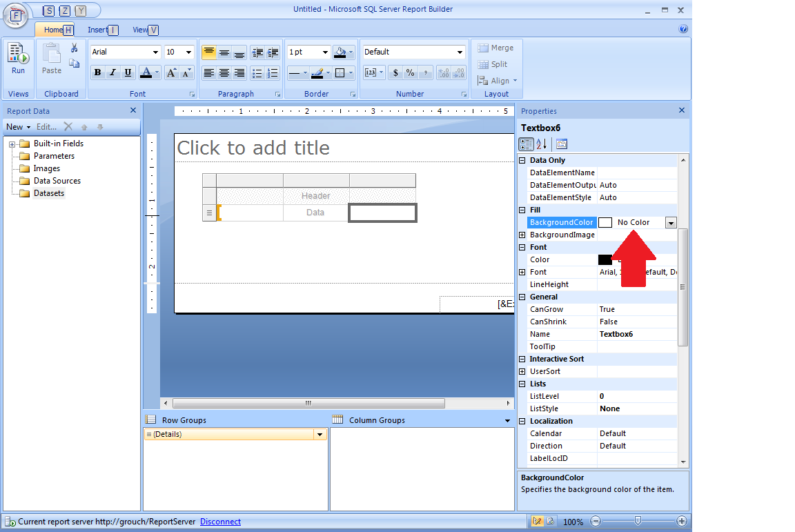Open the font size 10 dropdown

[x=188, y=52]
